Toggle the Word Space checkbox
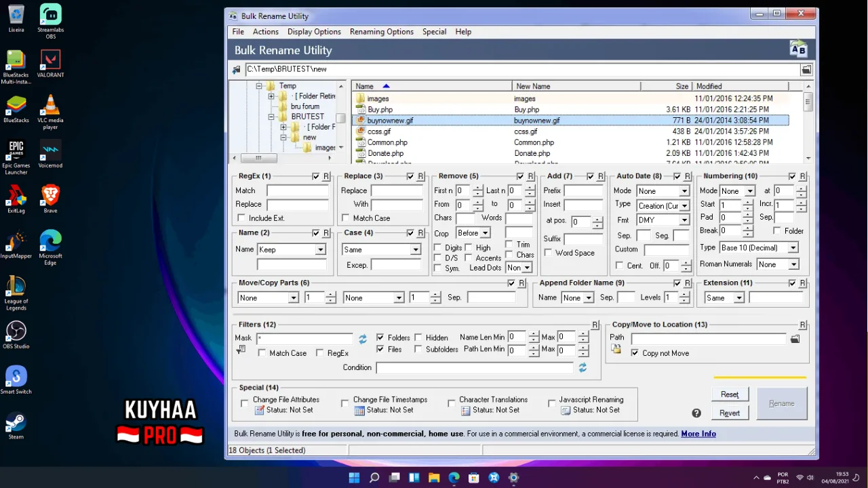This screenshot has width=868, height=488. click(x=548, y=253)
